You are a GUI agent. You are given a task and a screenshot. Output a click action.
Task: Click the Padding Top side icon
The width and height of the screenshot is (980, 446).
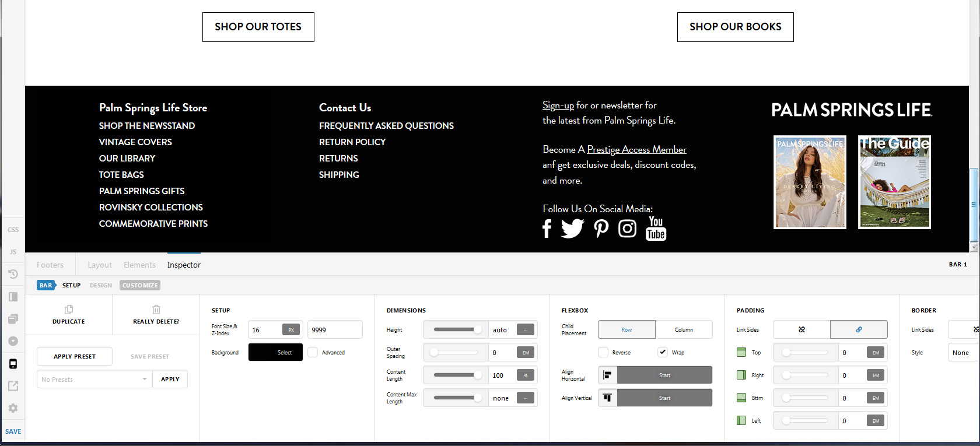[x=741, y=352]
